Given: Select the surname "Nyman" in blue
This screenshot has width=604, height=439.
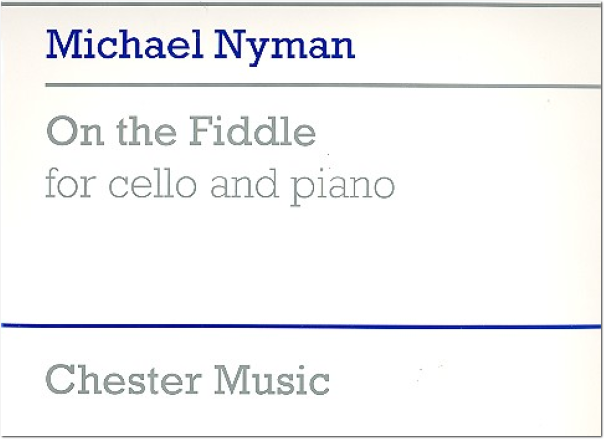Looking at the screenshot, I should (284, 48).
